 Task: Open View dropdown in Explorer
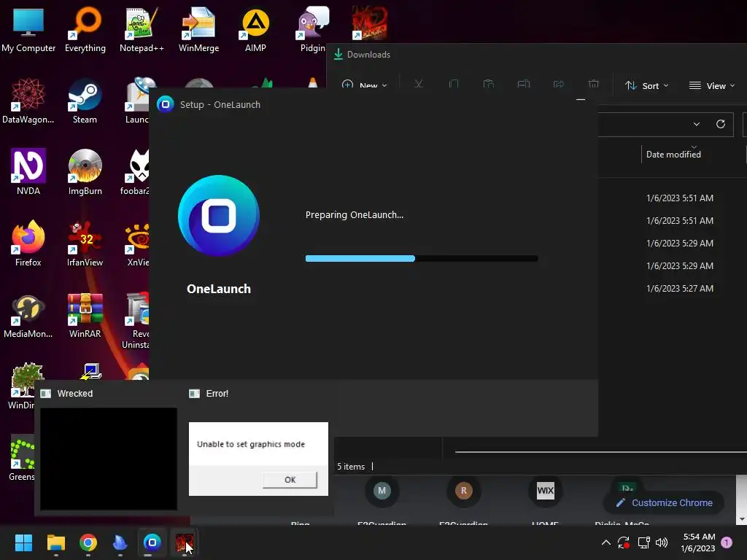[712, 86]
